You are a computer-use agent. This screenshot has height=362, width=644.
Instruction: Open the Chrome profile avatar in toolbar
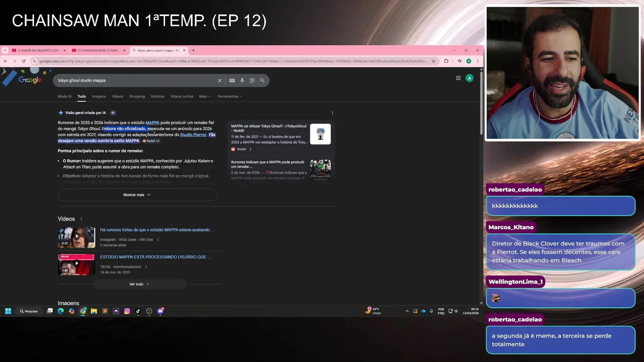(468, 61)
